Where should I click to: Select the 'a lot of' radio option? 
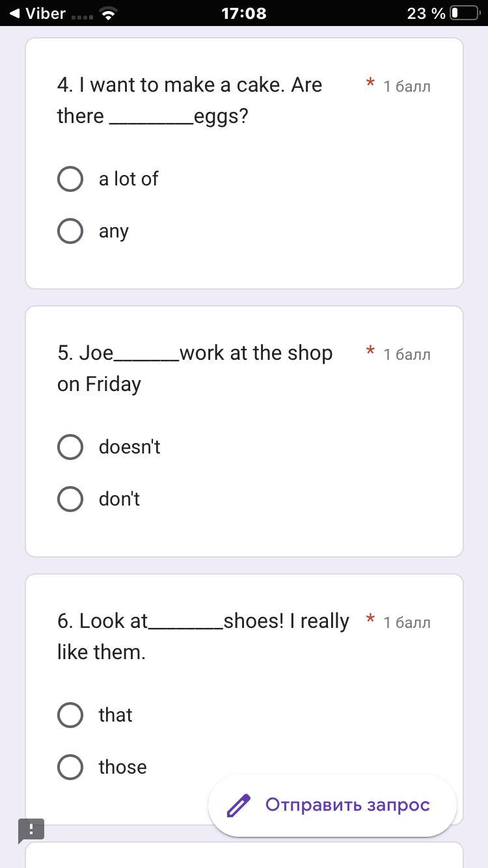70,179
